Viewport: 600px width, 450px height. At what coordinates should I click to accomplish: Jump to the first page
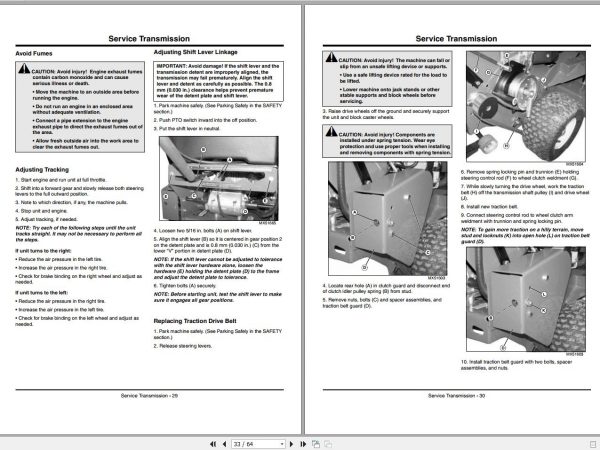tap(213, 444)
